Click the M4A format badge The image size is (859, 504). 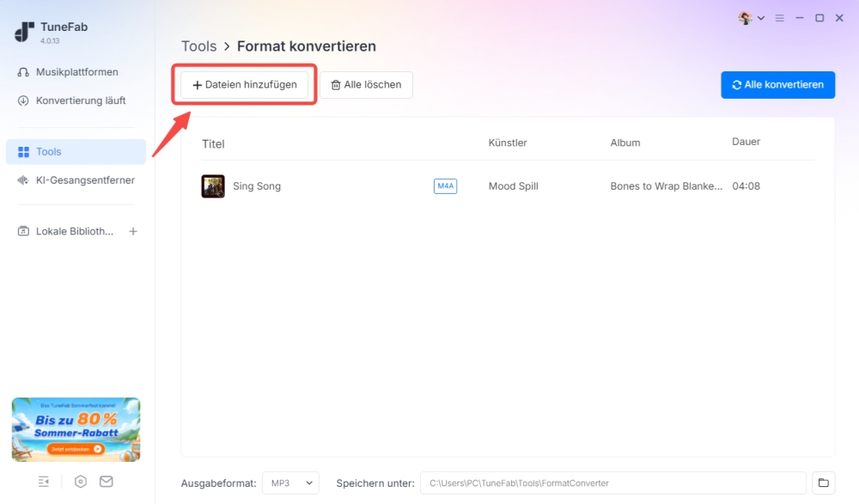click(445, 186)
